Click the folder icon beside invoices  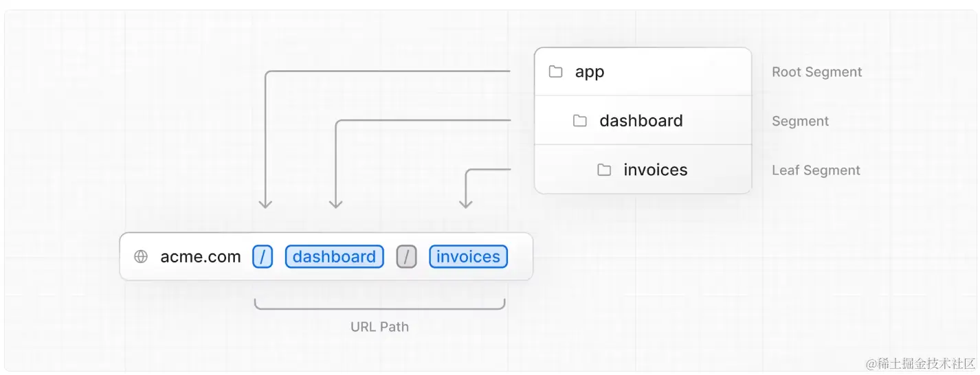tap(604, 170)
